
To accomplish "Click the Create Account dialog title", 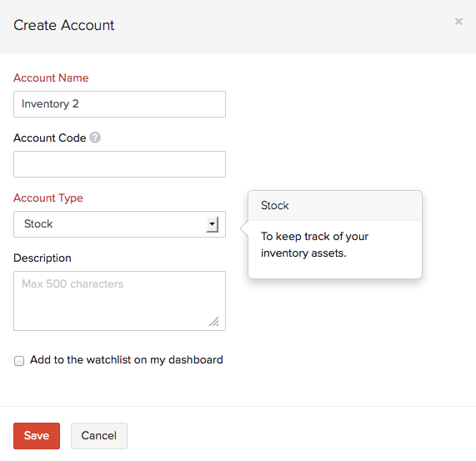I will tap(63, 25).
